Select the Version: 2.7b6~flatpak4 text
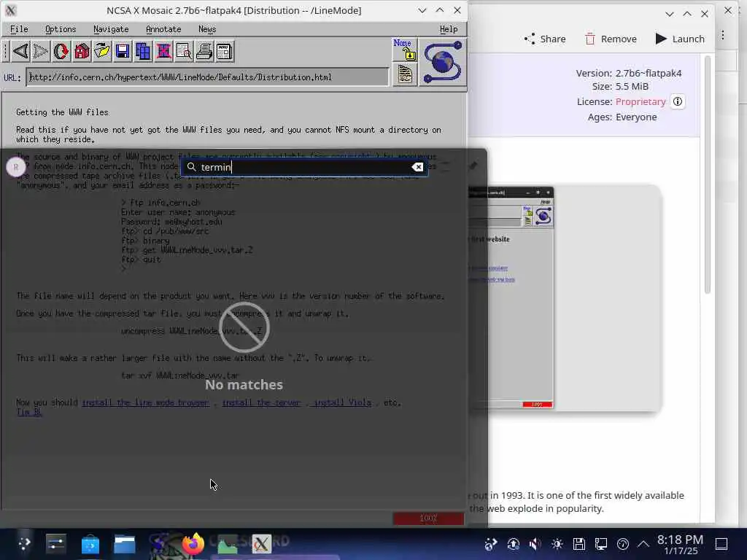747x560 pixels. (628, 74)
